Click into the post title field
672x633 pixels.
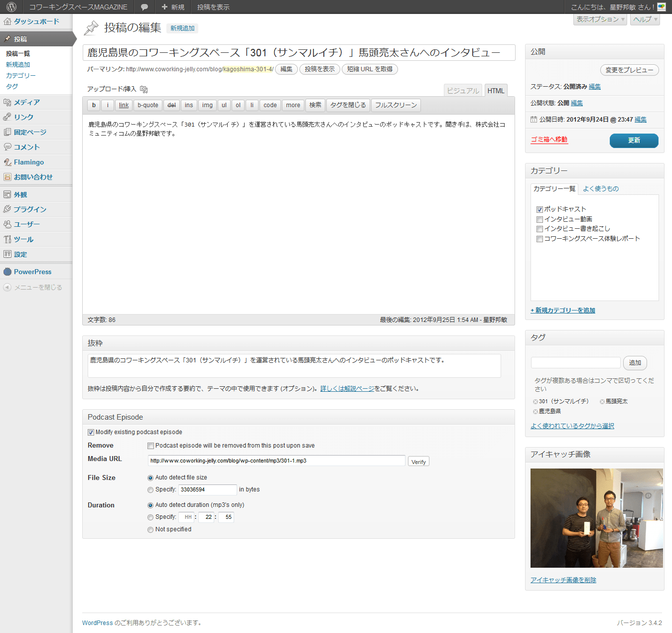(299, 53)
